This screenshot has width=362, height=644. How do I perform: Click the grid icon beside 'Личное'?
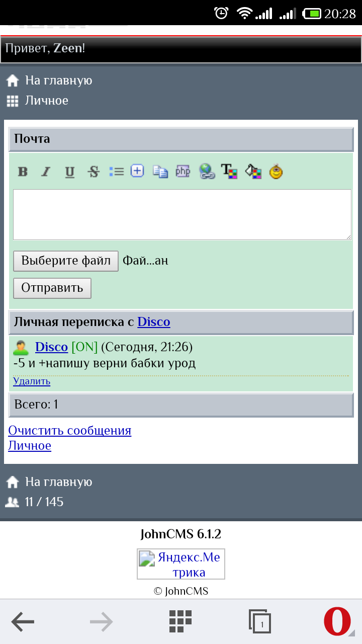tap(13, 101)
